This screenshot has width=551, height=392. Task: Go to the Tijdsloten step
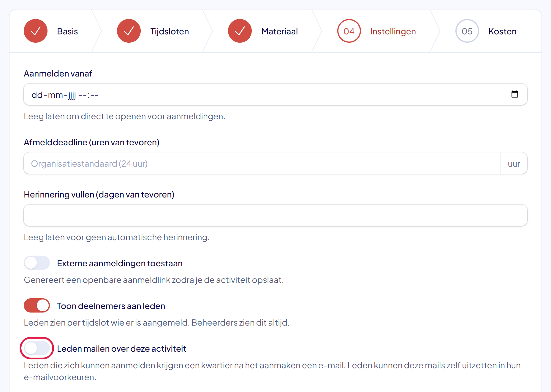pos(170,31)
